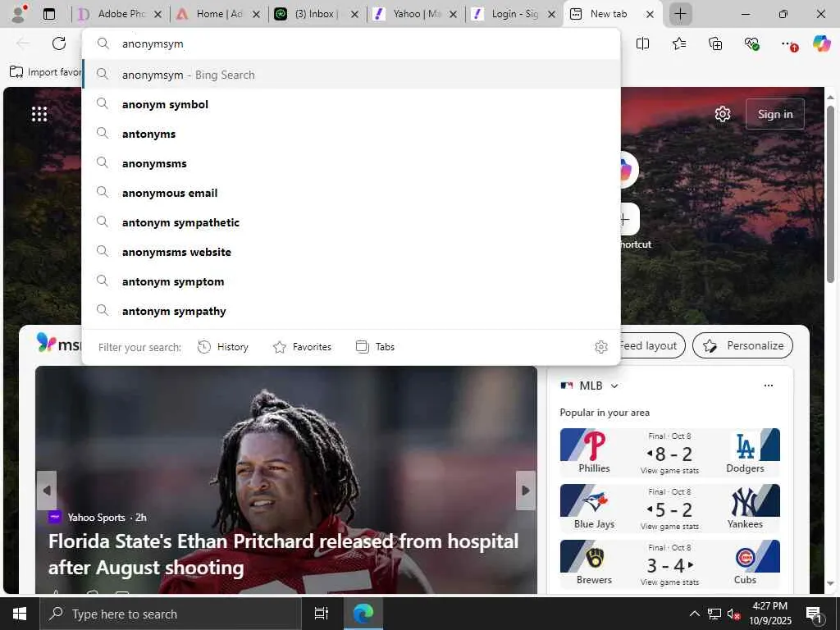Click the Sign in button
This screenshot has height=630, width=840.
[774, 114]
